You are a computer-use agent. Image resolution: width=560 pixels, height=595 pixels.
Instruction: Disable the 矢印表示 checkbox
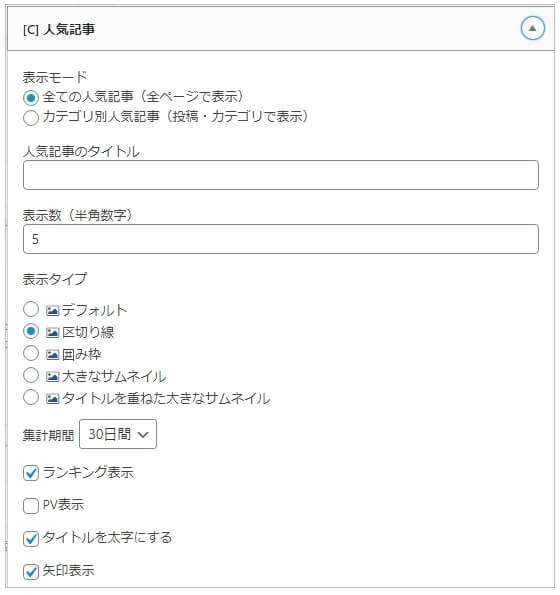point(31,571)
